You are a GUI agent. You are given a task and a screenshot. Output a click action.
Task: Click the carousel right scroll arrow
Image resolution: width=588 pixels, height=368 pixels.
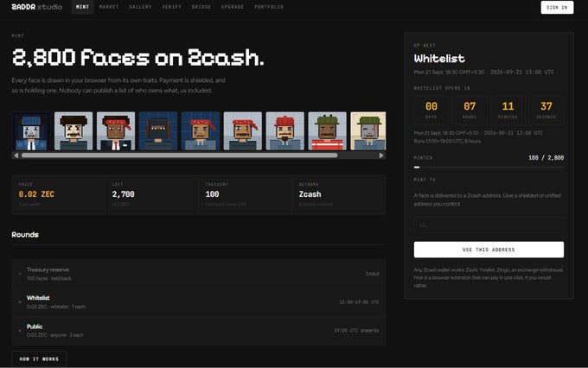[x=381, y=155]
